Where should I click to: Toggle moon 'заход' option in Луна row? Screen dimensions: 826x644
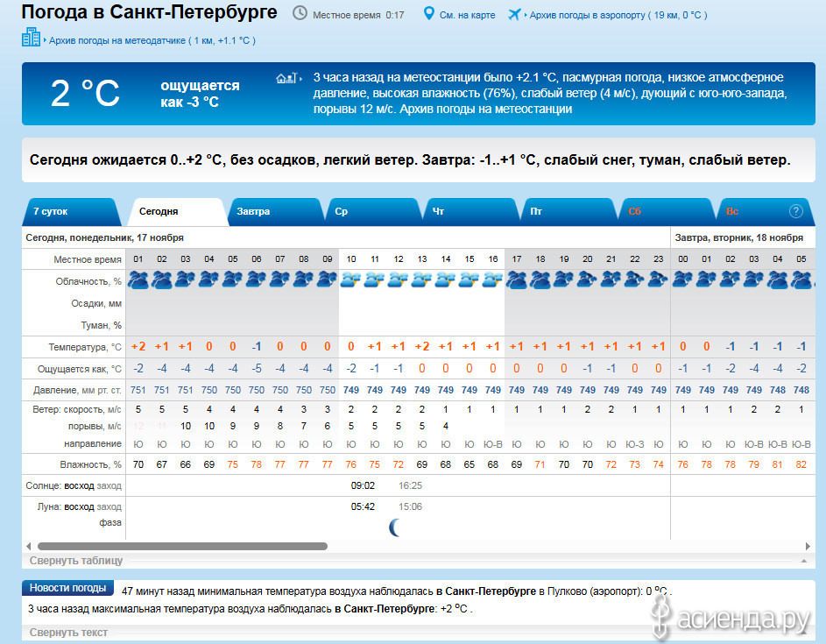pos(109,507)
